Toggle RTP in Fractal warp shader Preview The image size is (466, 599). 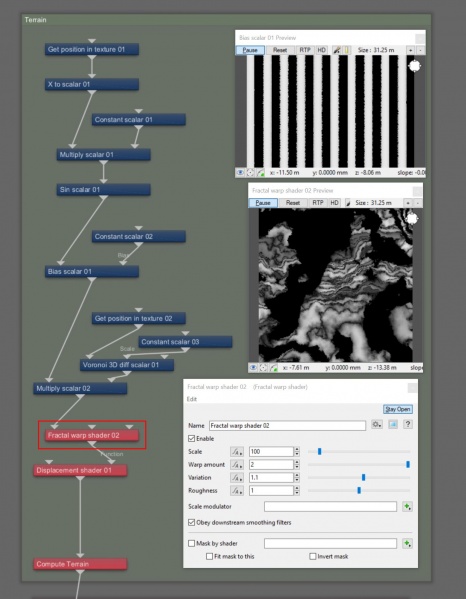318,203
